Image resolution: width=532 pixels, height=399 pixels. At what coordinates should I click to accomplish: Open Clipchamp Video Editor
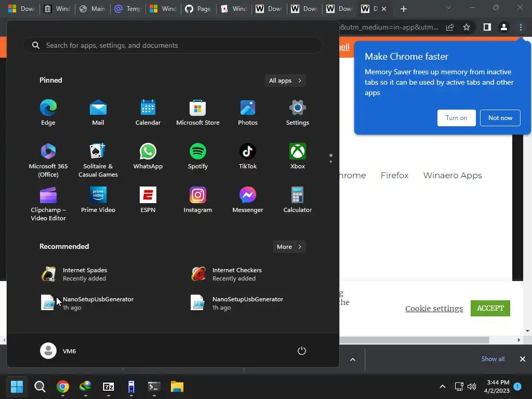pyautogui.click(x=48, y=204)
